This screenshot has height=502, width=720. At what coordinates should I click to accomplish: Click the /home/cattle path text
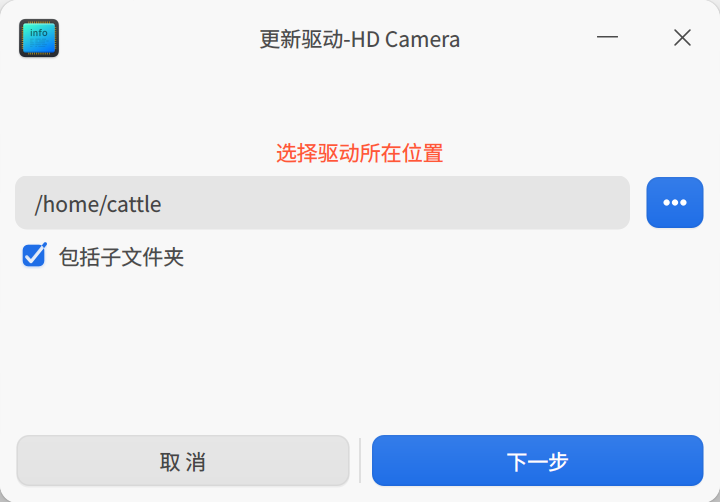(98, 204)
